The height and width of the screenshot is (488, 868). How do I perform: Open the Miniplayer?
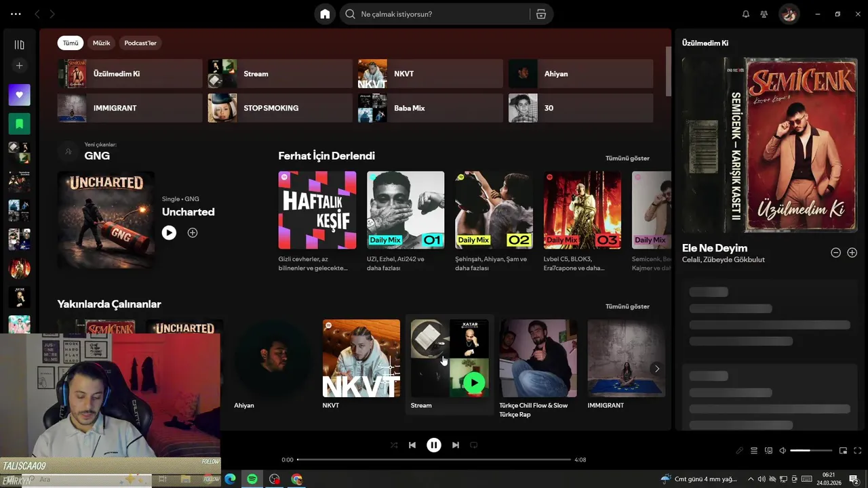coord(844,451)
